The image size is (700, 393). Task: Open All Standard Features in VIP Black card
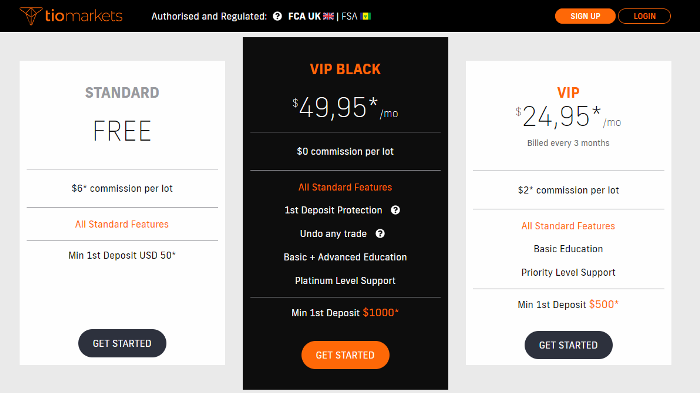click(345, 187)
